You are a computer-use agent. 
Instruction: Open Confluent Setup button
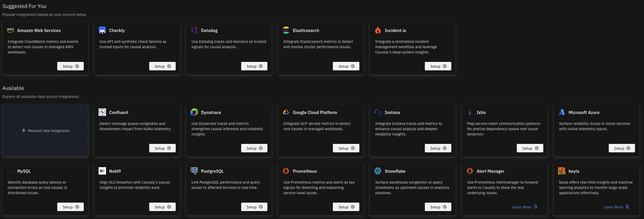pyautogui.click(x=162, y=148)
